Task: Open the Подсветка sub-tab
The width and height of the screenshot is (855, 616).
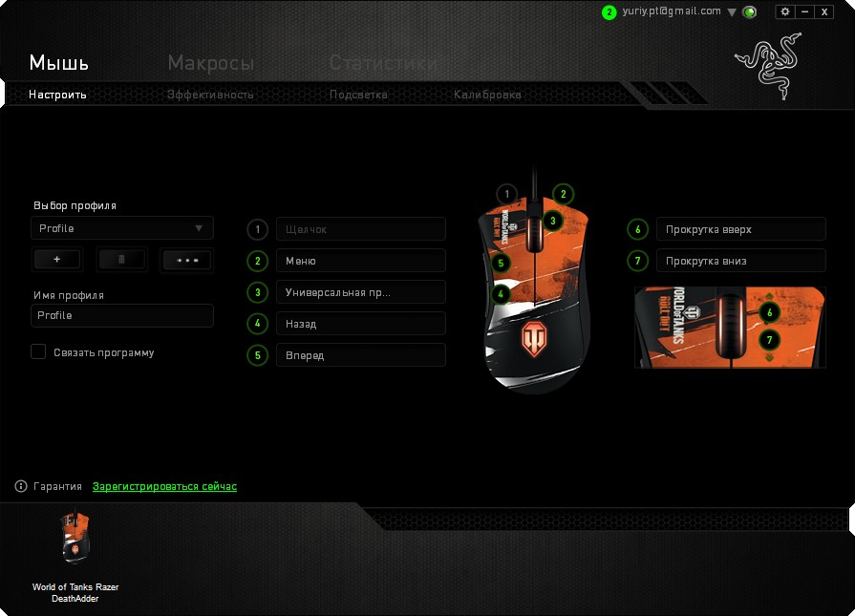Action: (358, 95)
